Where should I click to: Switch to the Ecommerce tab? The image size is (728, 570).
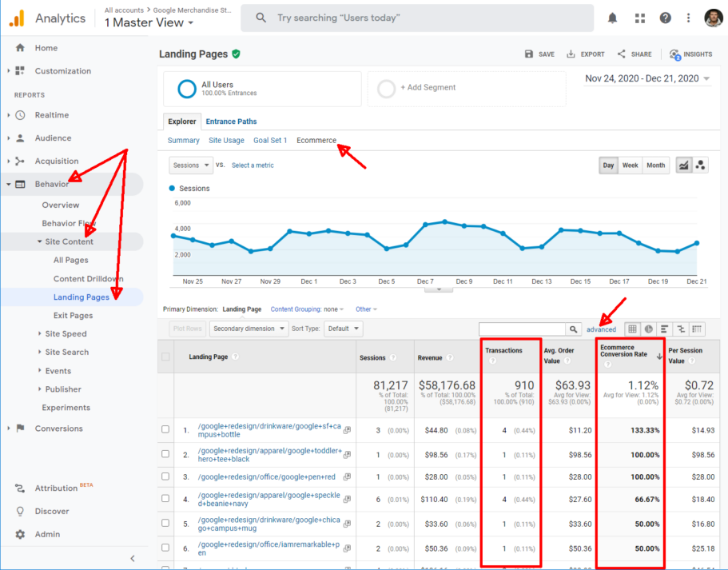(x=316, y=139)
